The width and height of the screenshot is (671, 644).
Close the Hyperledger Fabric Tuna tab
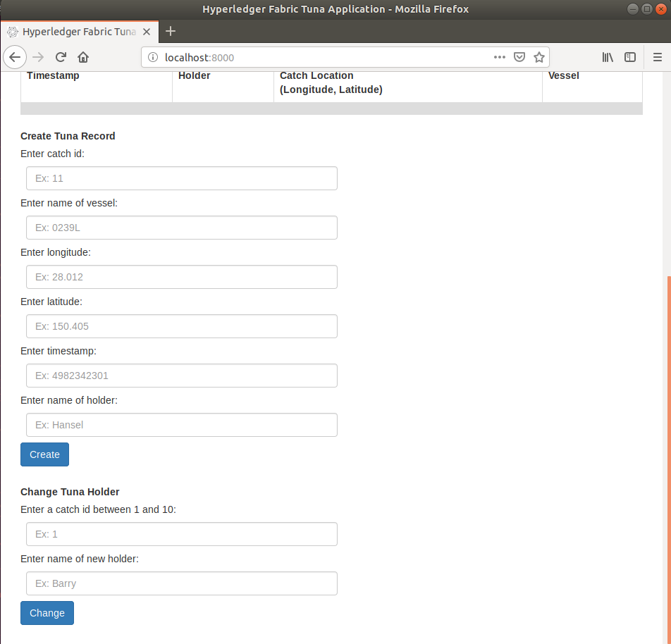[147, 32]
